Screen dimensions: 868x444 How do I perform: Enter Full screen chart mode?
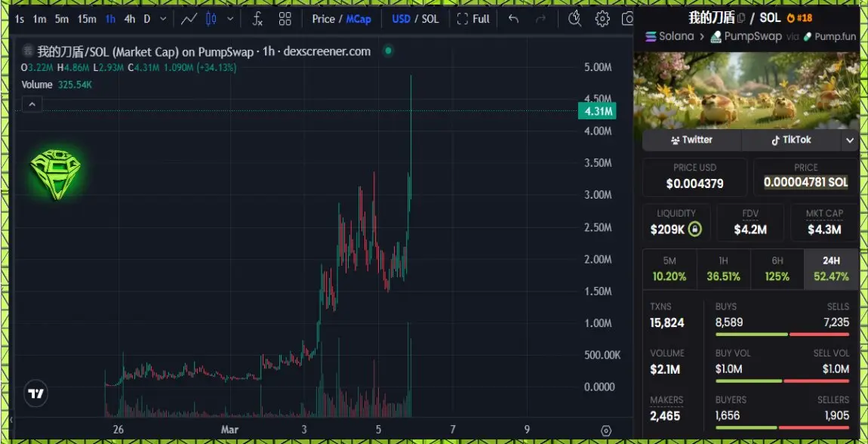pos(473,19)
